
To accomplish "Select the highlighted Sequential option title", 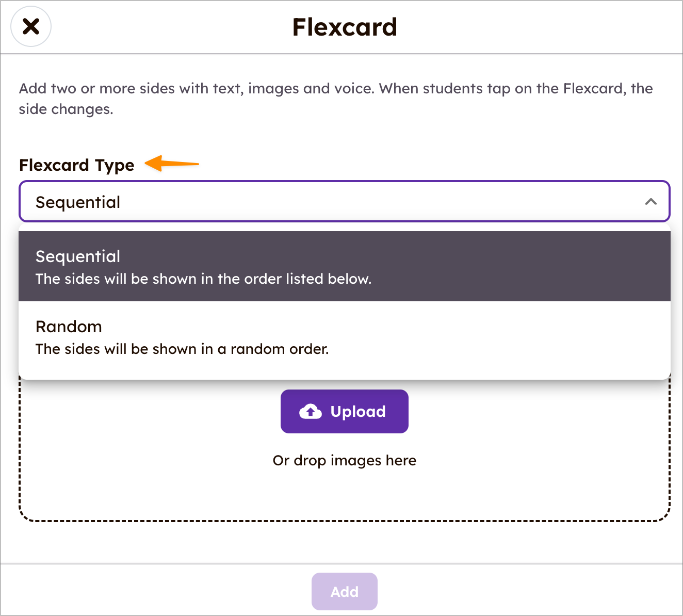I will pos(78,256).
